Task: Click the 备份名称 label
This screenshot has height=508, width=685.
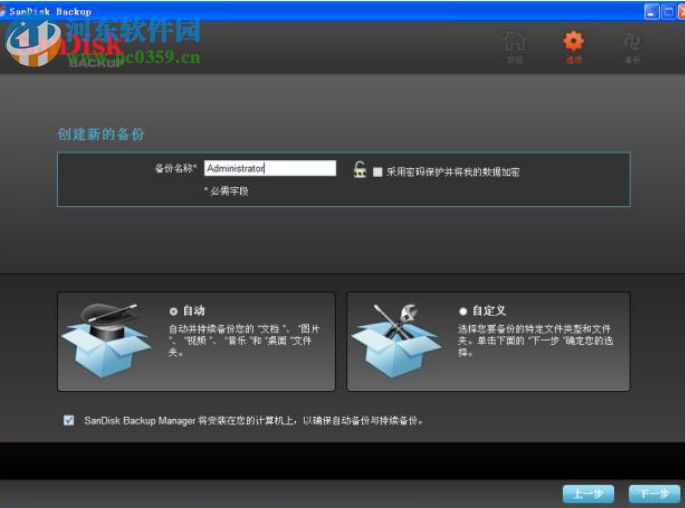Action: [x=176, y=168]
